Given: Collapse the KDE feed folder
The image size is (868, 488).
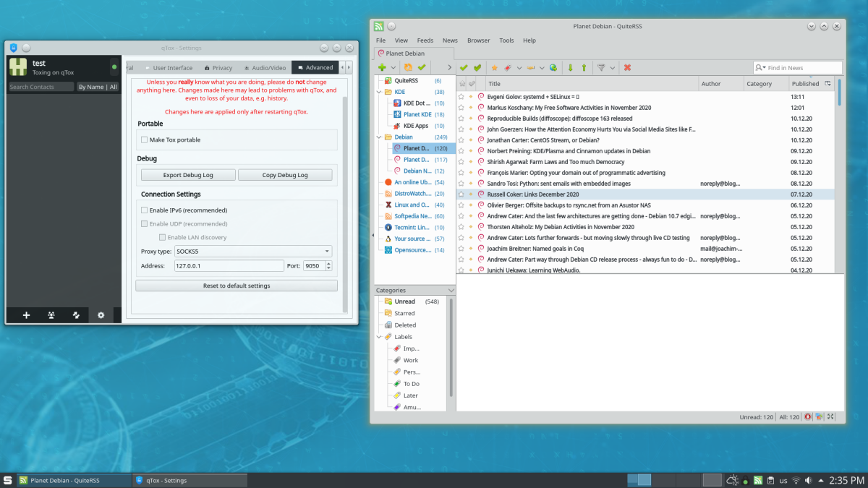Looking at the screenshot, I should [378, 93].
